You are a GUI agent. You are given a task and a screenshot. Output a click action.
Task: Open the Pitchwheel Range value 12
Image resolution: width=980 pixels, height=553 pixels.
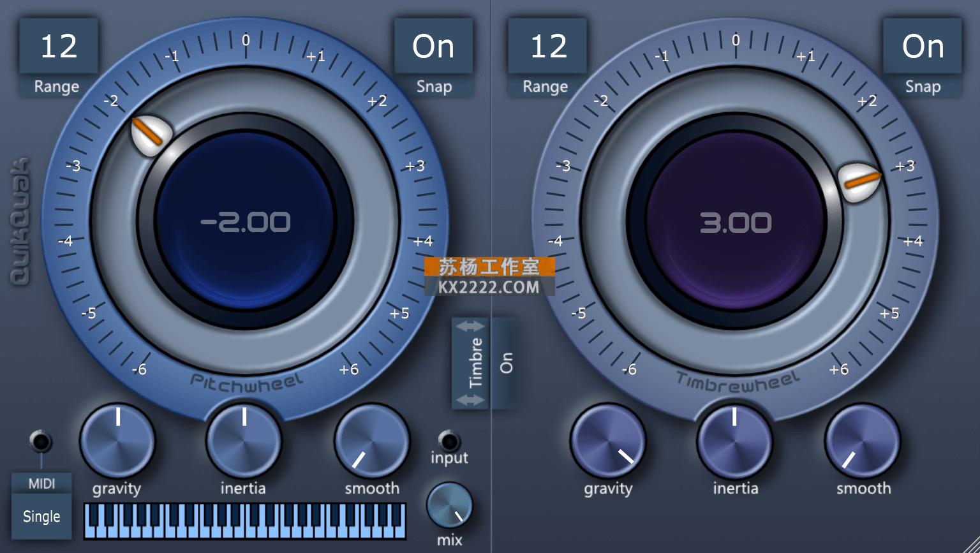[59, 46]
